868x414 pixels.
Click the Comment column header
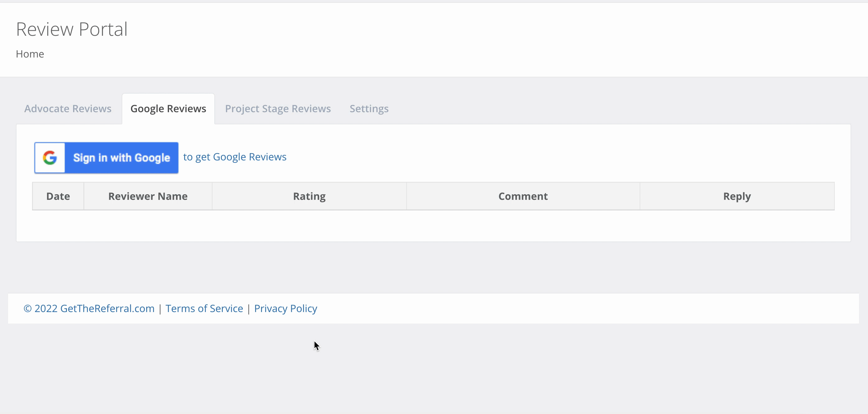pos(523,196)
